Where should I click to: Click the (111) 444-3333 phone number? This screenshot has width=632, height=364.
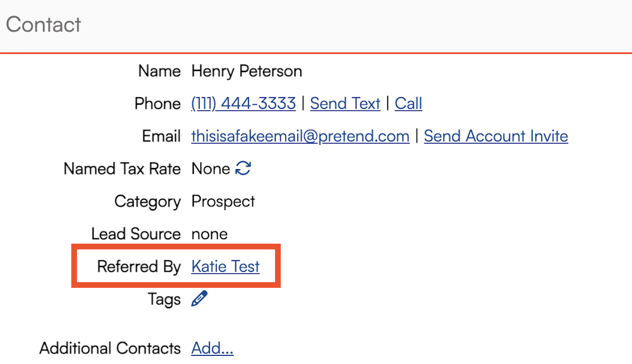244,103
